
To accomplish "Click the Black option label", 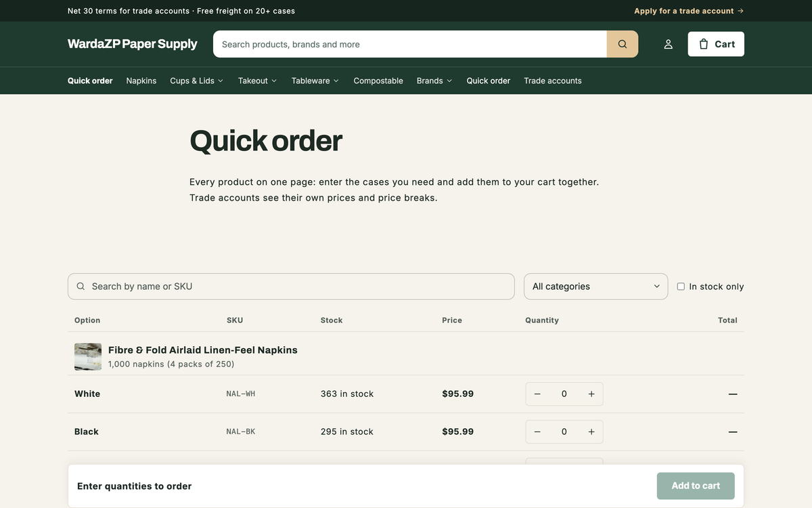I will coord(87,431).
